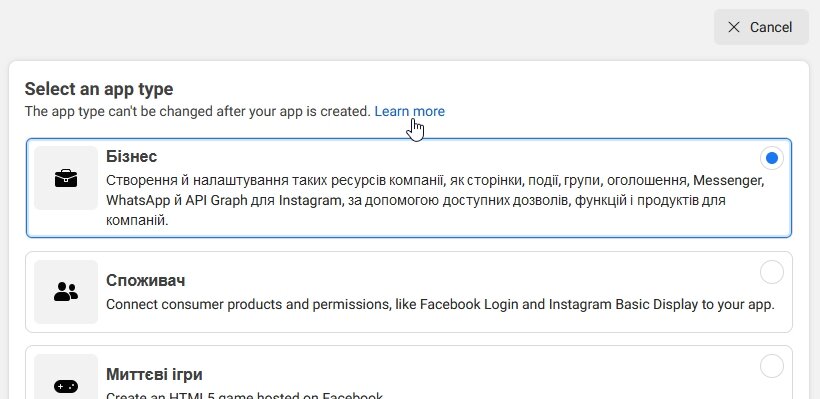Click the Миттєві ігри option title

click(x=154, y=374)
